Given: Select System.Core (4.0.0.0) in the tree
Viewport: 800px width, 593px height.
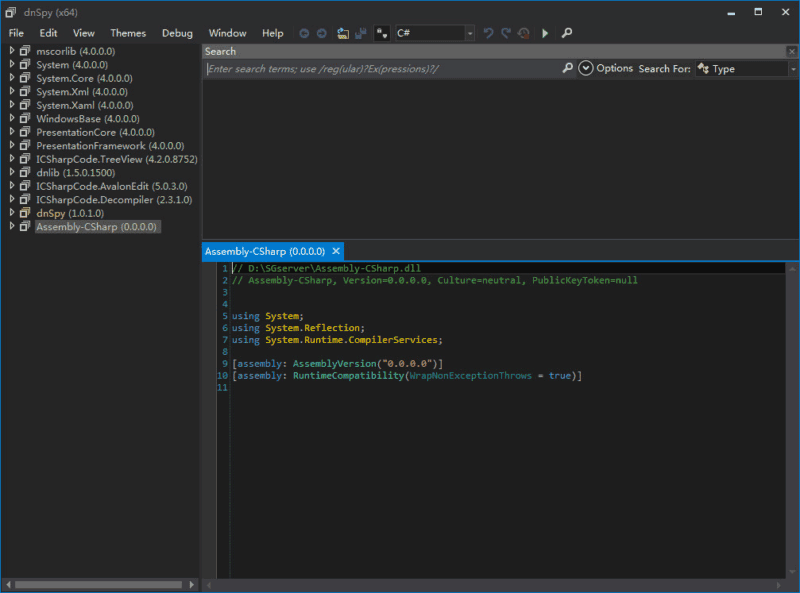Looking at the screenshot, I should (x=84, y=78).
